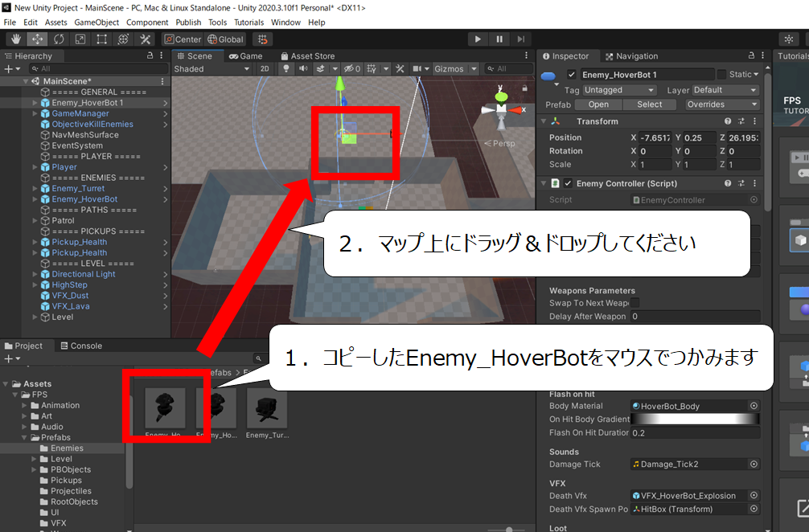
Task: Collapse the Prefabs folder
Action: point(24,437)
